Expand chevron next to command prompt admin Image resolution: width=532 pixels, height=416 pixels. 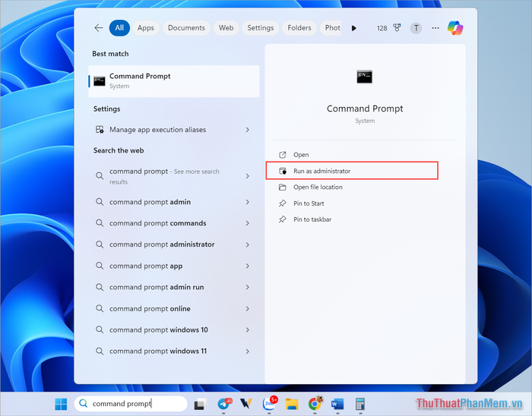[x=247, y=202]
